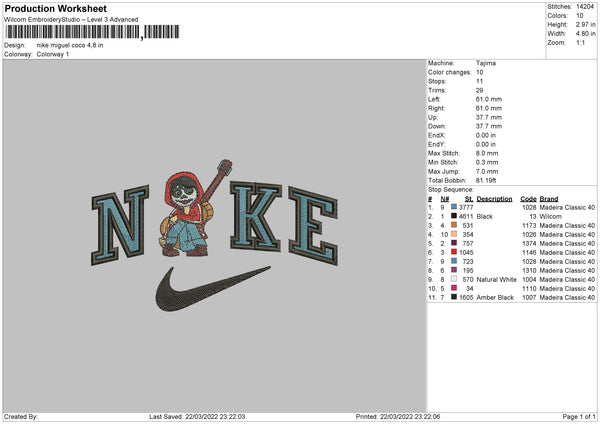Viewport: 600px width, 424px height.
Task: Click the black swatch for stop 2
Action: [454, 216]
